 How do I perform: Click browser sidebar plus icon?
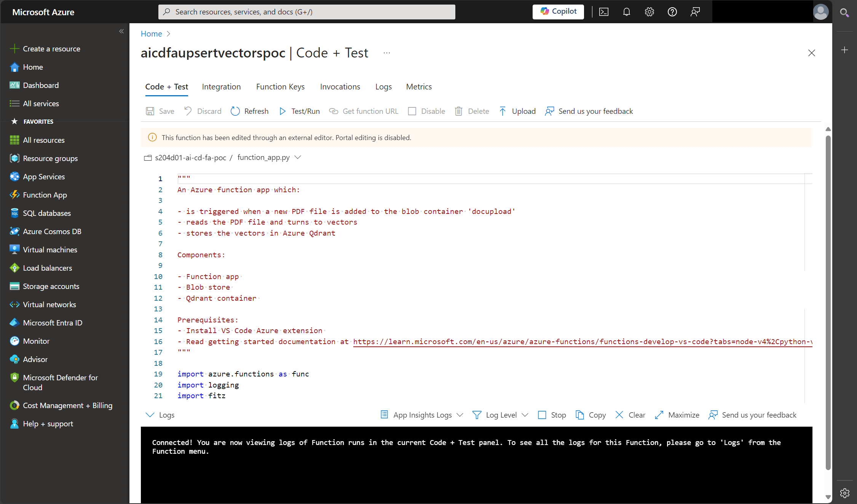click(x=844, y=50)
